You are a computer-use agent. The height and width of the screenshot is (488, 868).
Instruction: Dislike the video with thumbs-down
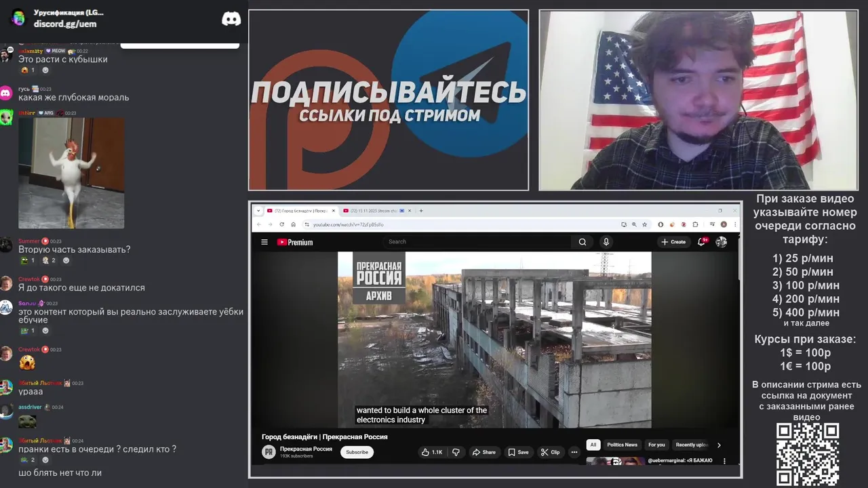(456, 452)
